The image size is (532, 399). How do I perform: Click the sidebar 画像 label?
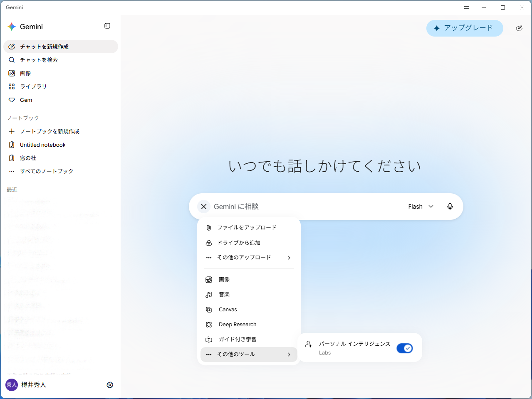coord(25,73)
